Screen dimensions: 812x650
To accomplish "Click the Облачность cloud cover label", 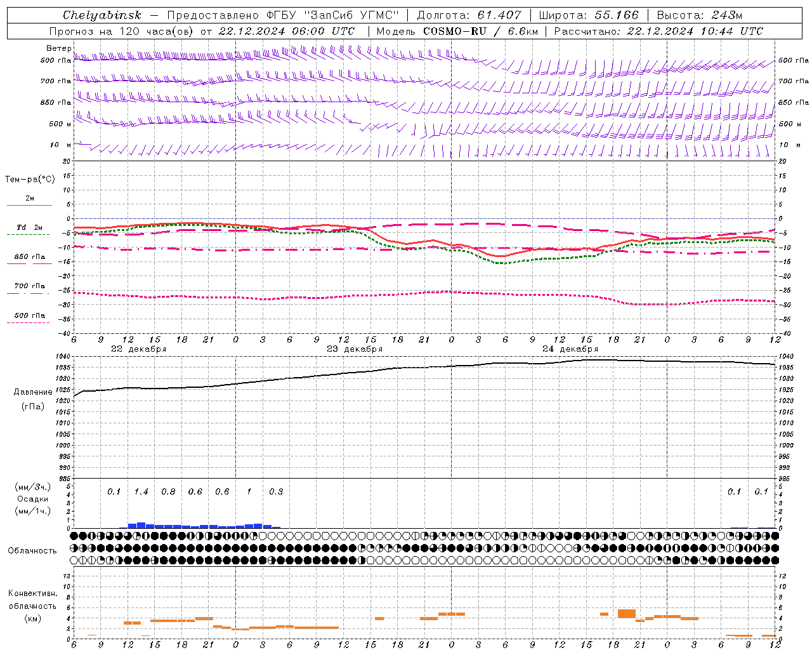I will pos(32,550).
